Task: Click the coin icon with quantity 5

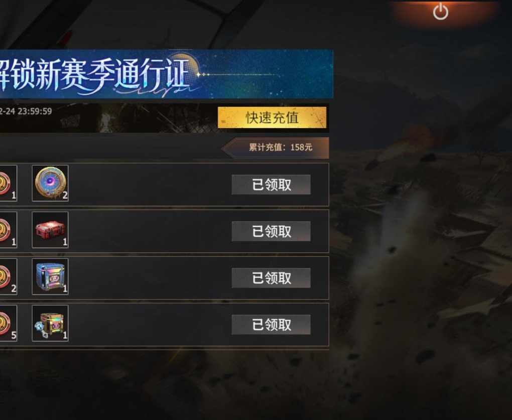Action: (8, 323)
